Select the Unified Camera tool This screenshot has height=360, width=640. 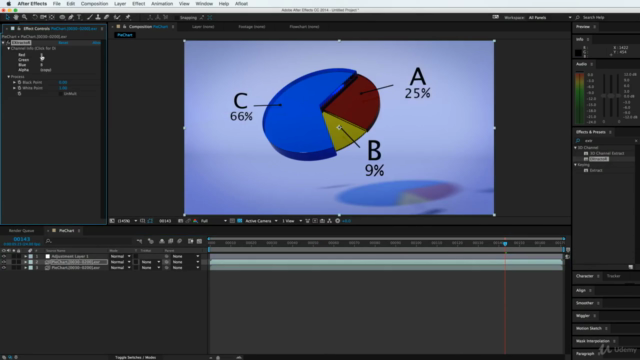43,17
